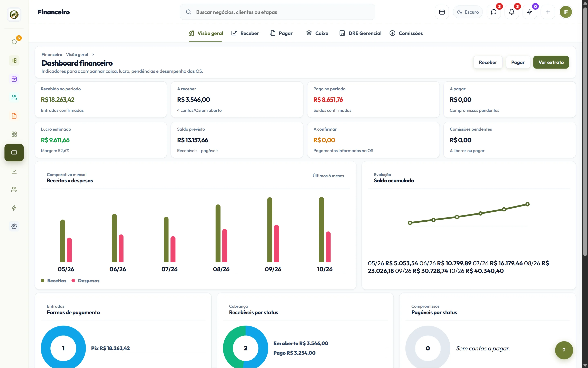Switch to the Receber tab

(x=245, y=33)
